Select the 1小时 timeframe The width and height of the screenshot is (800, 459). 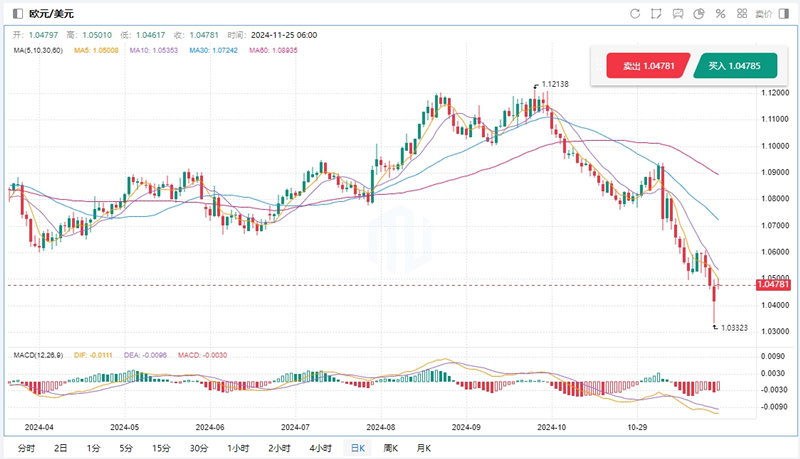click(x=238, y=448)
